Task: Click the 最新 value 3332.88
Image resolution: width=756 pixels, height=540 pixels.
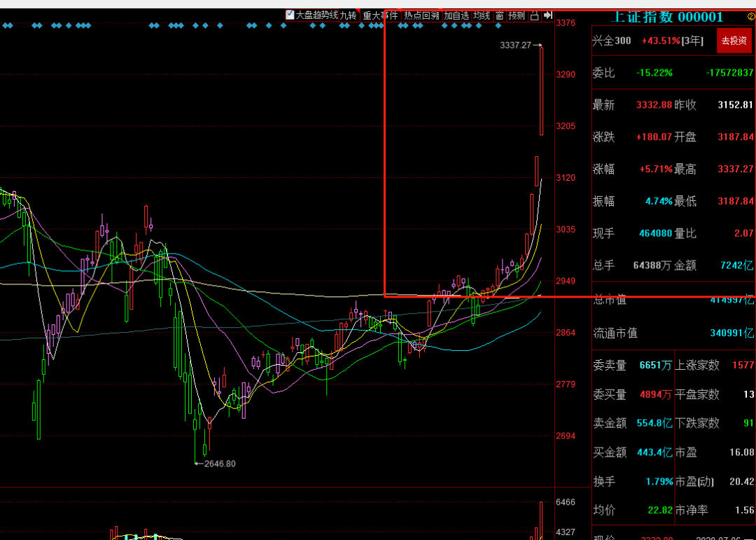Action: coord(654,105)
